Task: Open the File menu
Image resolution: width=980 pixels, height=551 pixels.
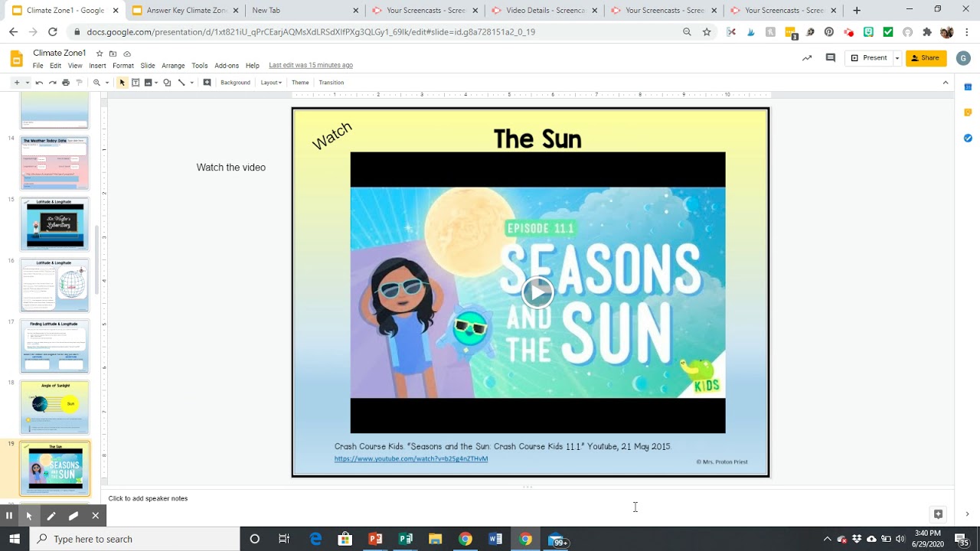Action: click(38, 66)
